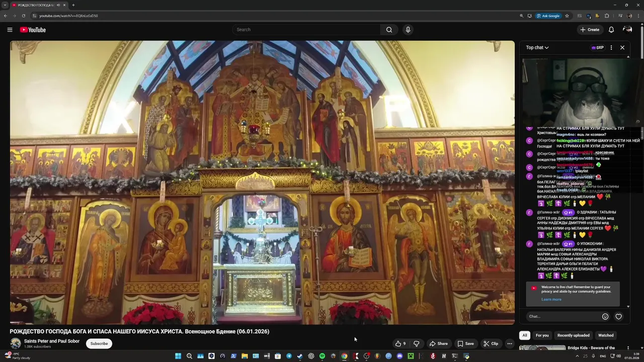The image size is (644, 362).
Task: Follow the Learn more chat link
Action: [551, 300]
